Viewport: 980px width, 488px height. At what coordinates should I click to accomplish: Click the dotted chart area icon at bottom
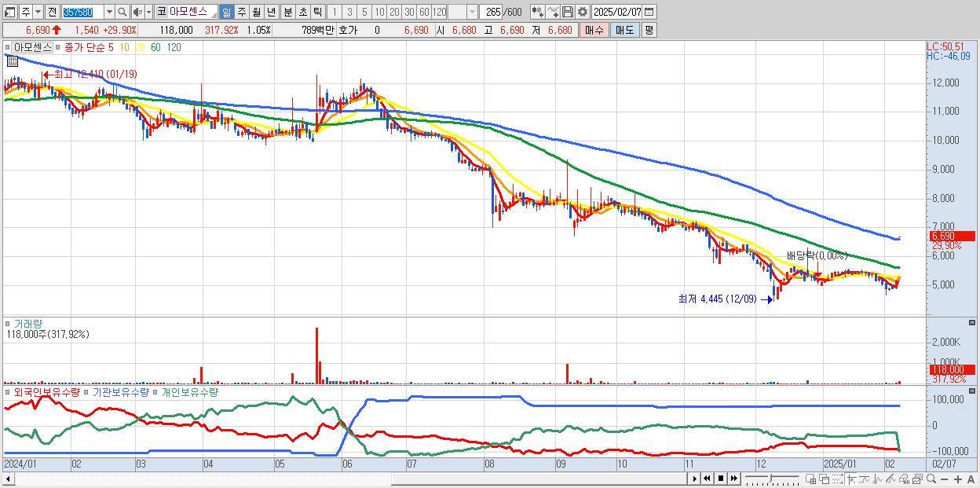[x=837, y=479]
